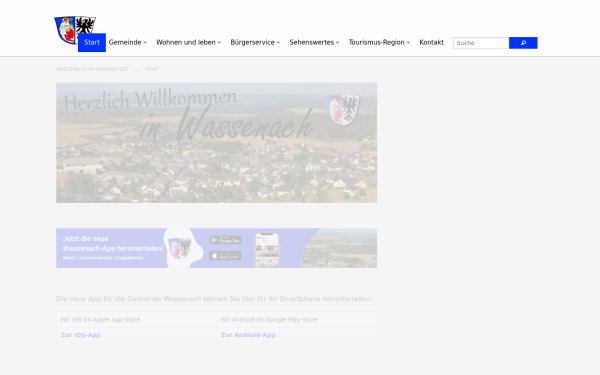This screenshot has height=375, width=600.
Task: Open the Tourismus-Region menu
Action: click(377, 42)
